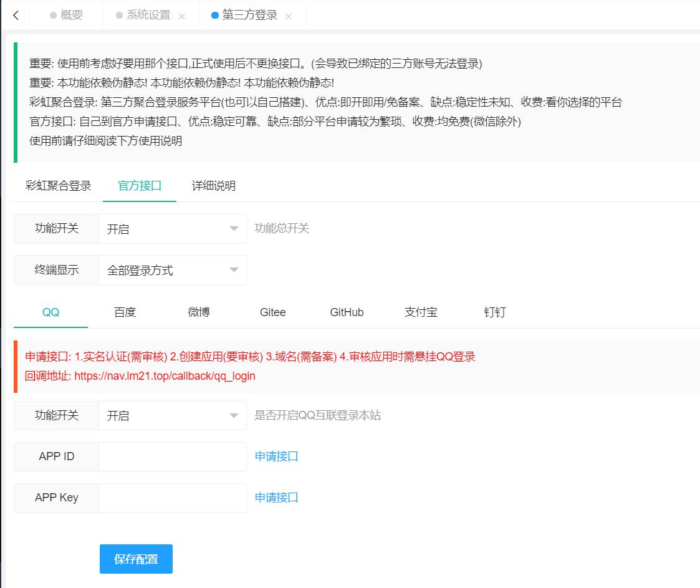Expand the top 功能开关 dropdown

click(x=172, y=229)
